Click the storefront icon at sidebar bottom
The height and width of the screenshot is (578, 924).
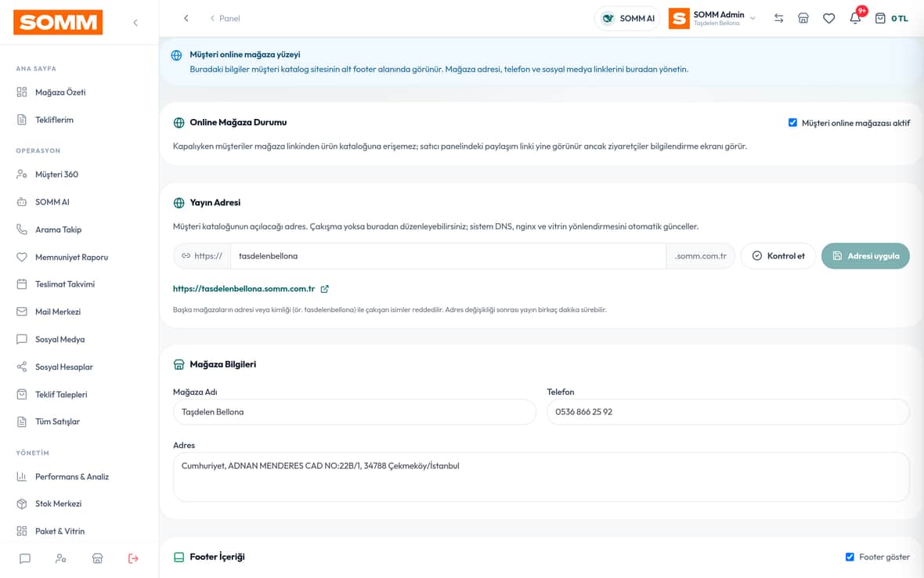(98, 558)
